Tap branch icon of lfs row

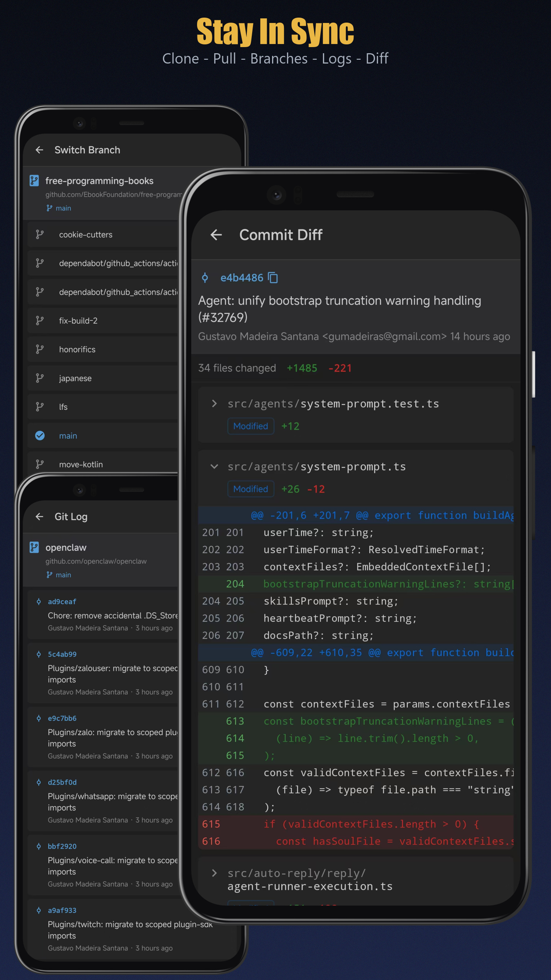[40, 407]
